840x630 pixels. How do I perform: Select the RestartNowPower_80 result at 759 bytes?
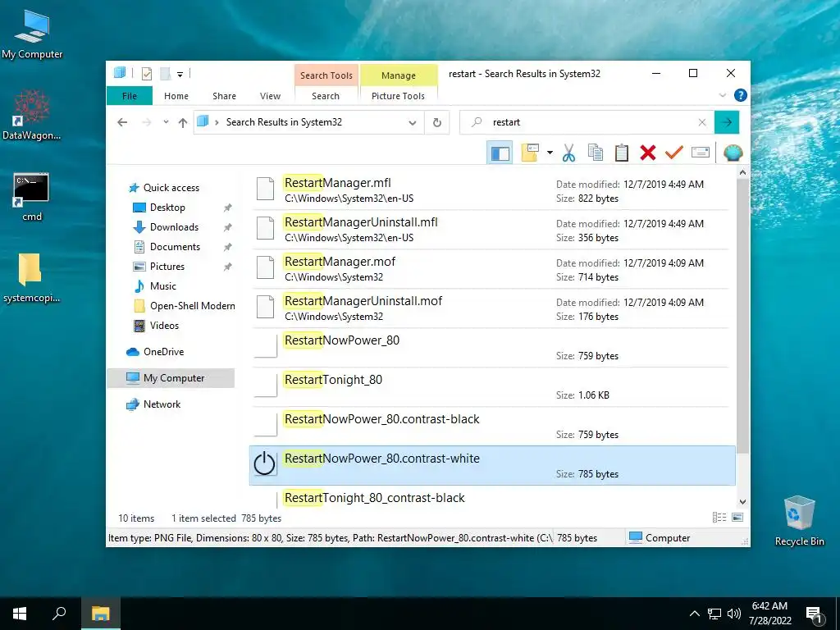(x=492, y=348)
